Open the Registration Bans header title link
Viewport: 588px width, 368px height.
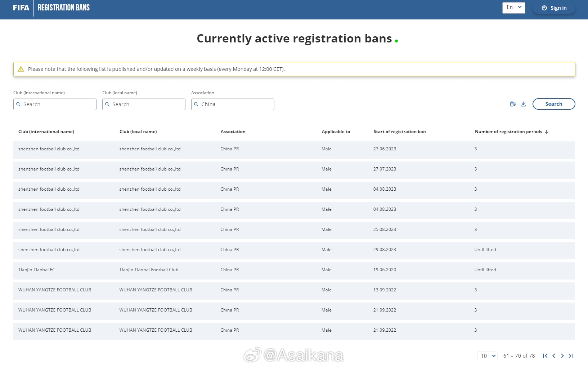click(x=64, y=8)
